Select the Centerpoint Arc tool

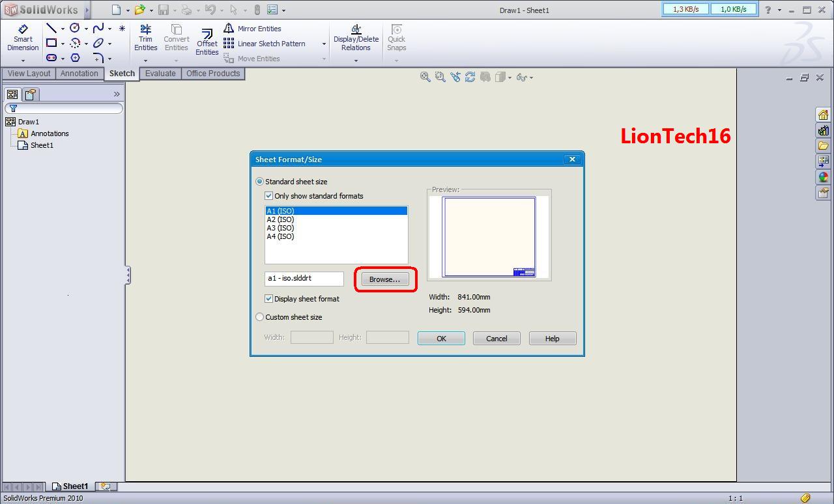(75, 43)
